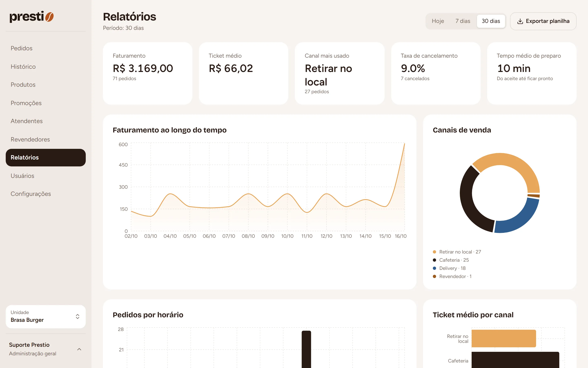
Task: Export the report with Exportar planilha
Action: 543,21
